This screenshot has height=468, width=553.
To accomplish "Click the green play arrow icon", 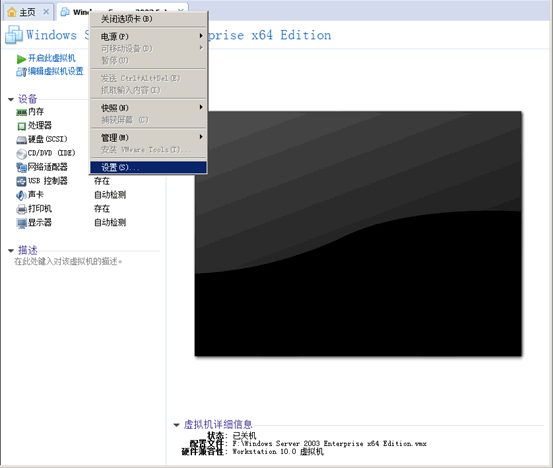I will point(21,59).
